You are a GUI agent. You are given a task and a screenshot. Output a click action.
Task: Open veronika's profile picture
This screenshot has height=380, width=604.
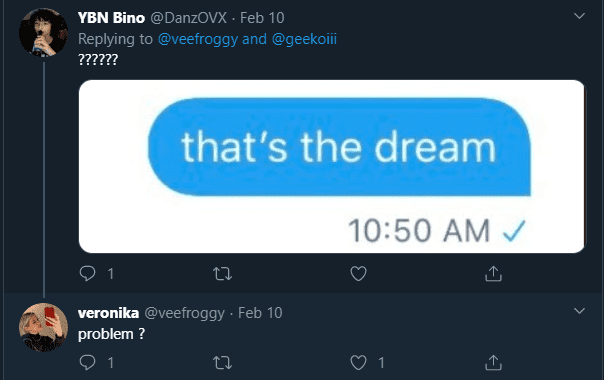44,327
